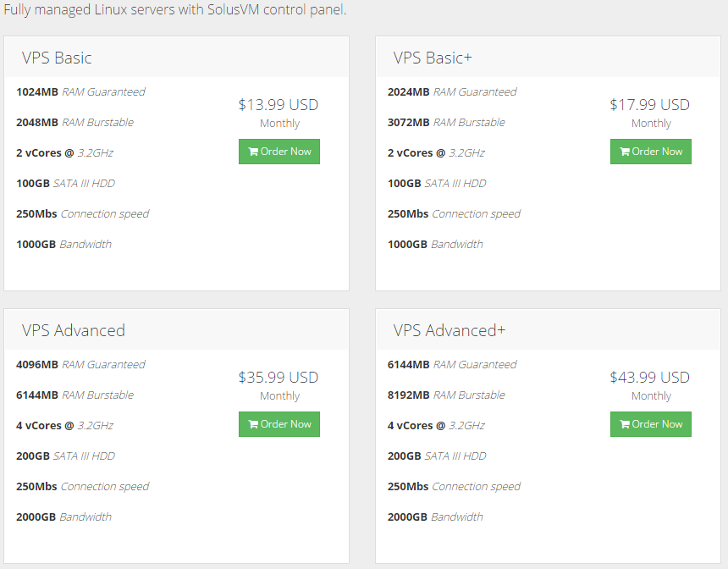
Task: Click the cart icon in VPS Basic order button
Action: 253,152
